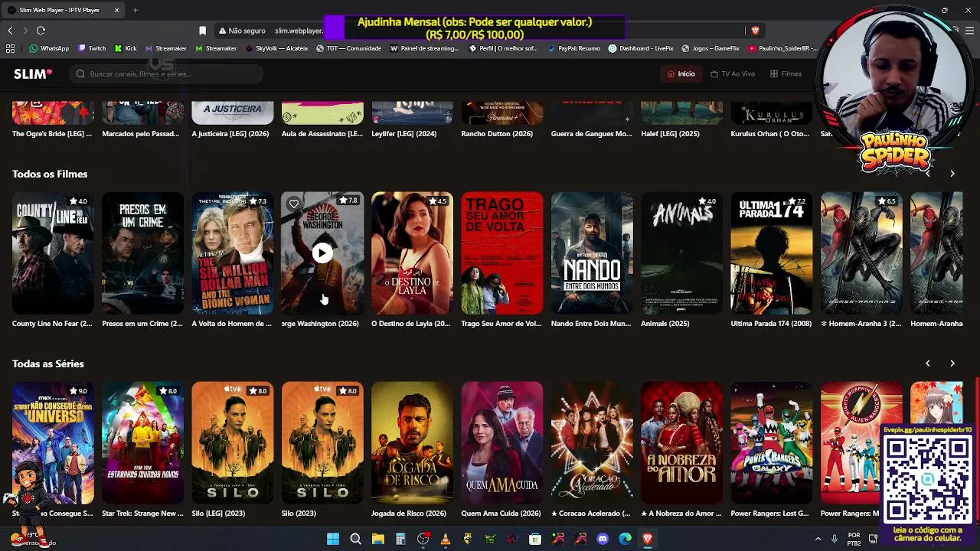Show next Todos os Filmes items
Viewport: 980px width, 551px height.
(x=952, y=174)
